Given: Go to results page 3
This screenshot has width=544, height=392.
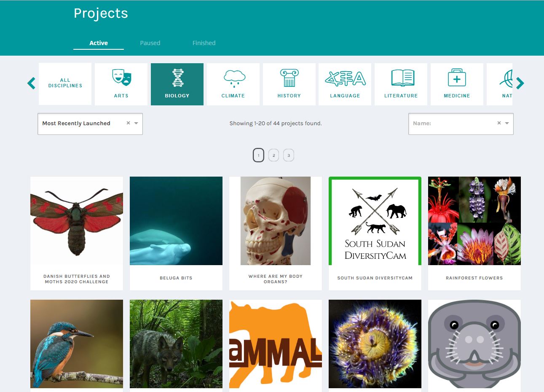Looking at the screenshot, I should click(289, 156).
